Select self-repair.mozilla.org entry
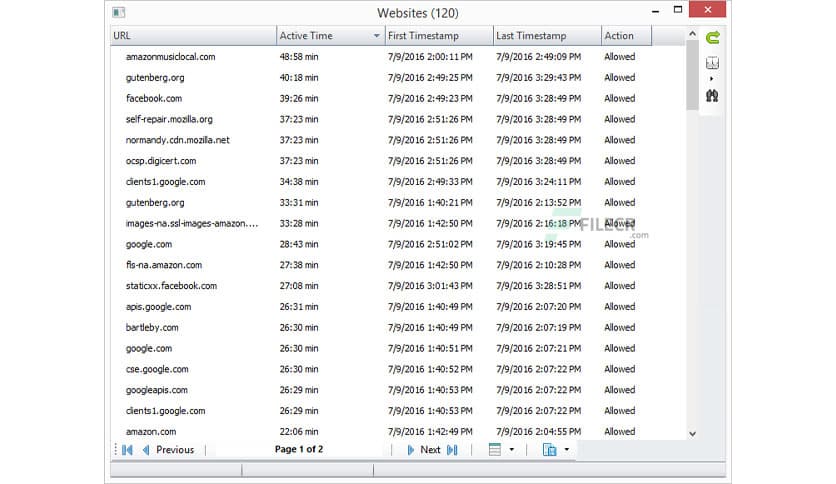Image resolution: width=836 pixels, height=484 pixels. tap(169, 119)
